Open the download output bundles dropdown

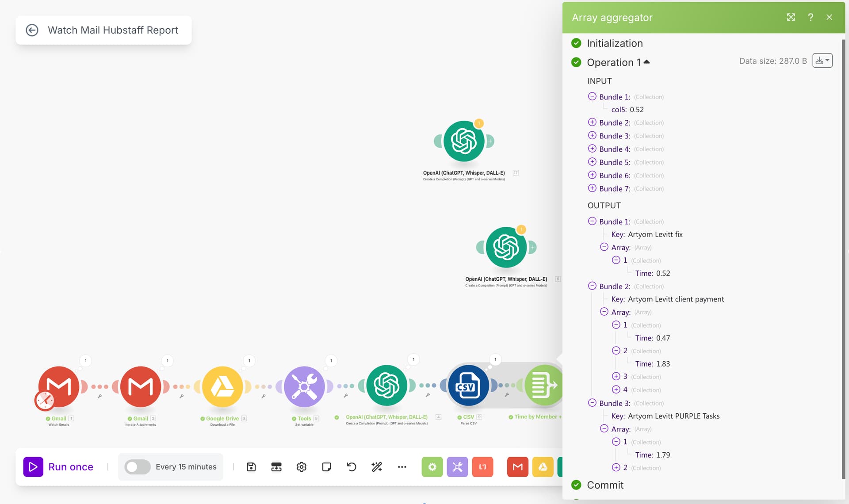coord(822,61)
